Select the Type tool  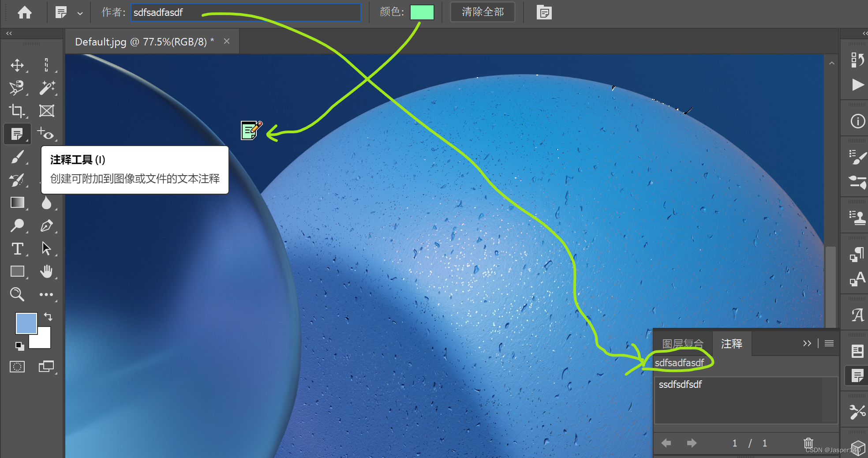(x=17, y=249)
